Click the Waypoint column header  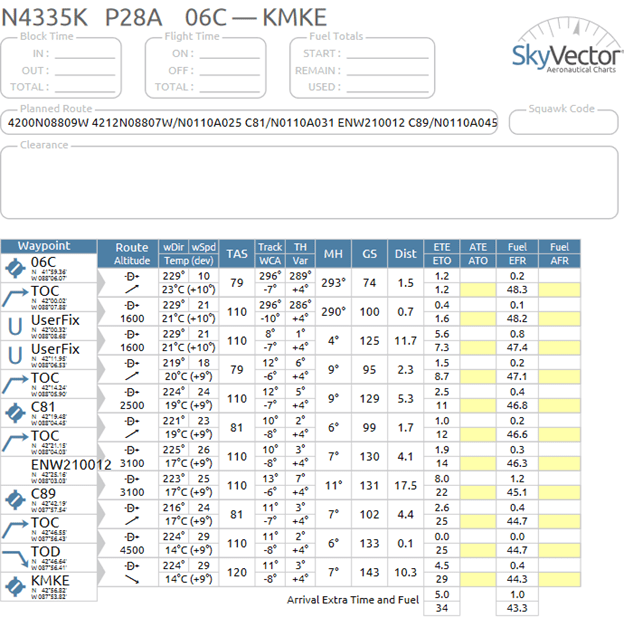(x=49, y=246)
